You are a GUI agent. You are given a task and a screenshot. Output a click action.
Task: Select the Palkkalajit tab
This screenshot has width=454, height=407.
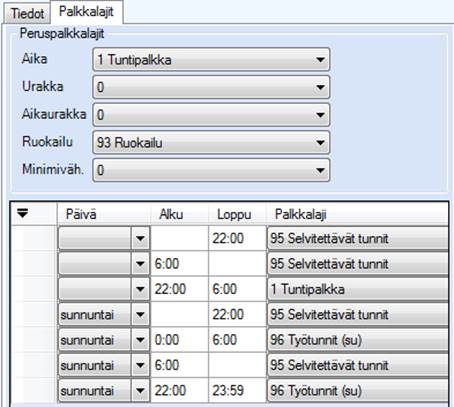click(x=86, y=12)
